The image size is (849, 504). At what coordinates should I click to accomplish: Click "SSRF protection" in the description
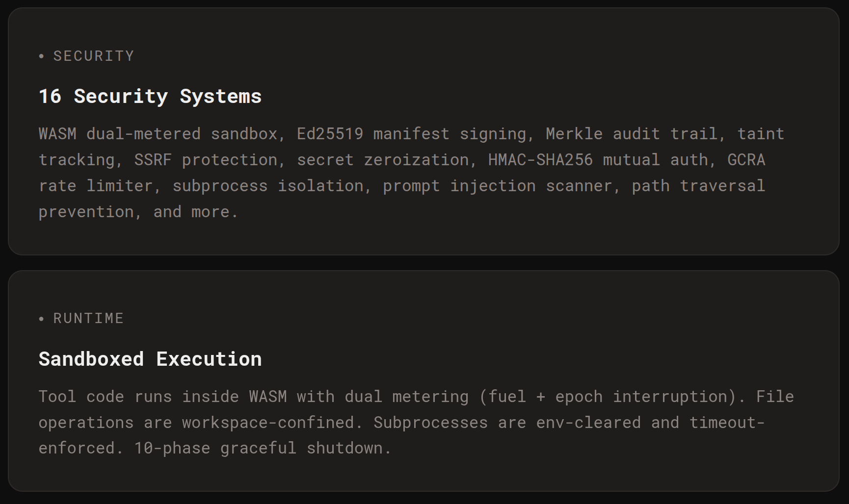coord(206,160)
